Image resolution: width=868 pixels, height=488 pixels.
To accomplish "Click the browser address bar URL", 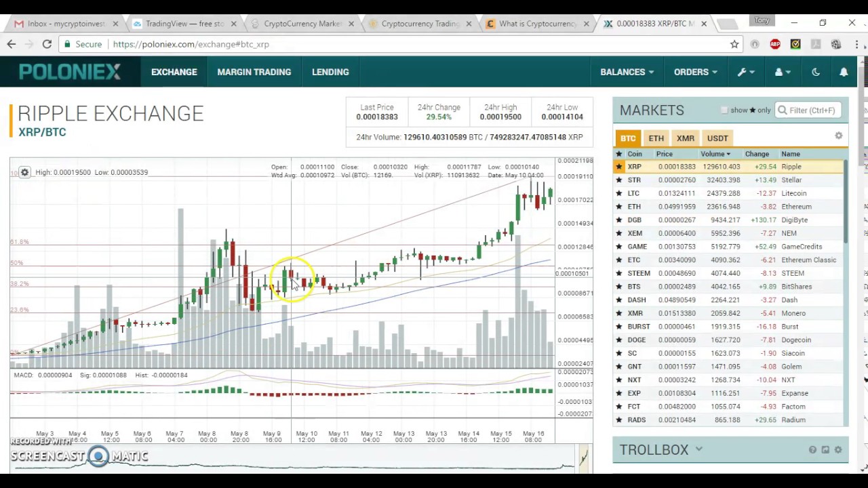I will [x=191, y=44].
